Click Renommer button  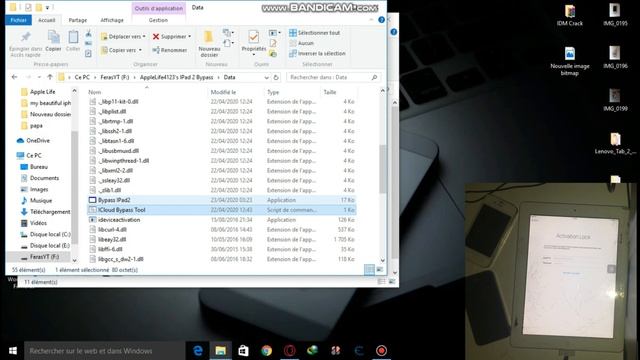(x=169, y=50)
